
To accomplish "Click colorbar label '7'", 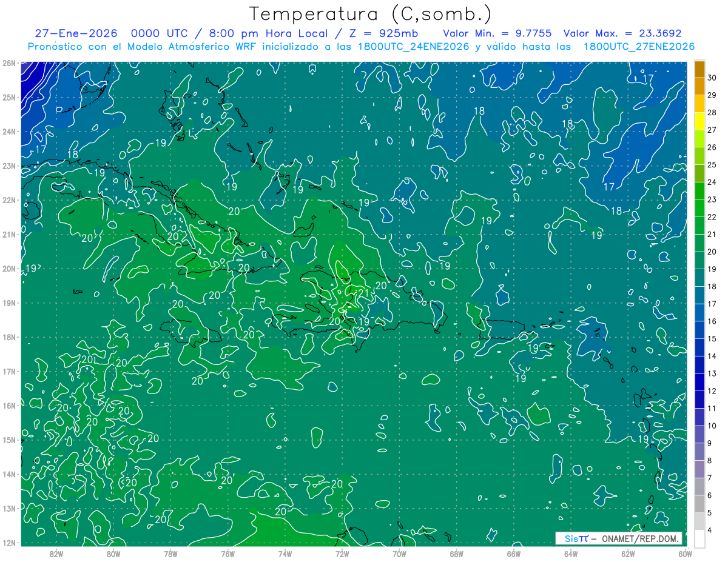I will [x=710, y=478].
